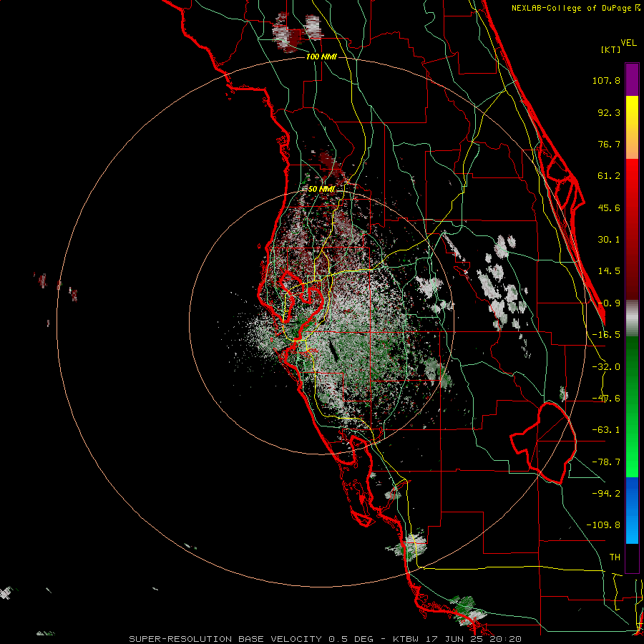
Task: Click the -63.1 velocity scale value
Action: click(606, 430)
